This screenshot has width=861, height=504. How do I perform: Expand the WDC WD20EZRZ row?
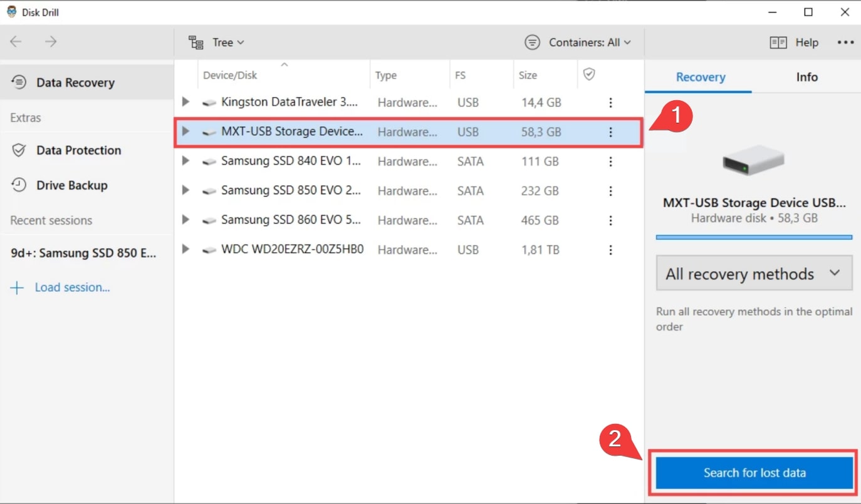[x=185, y=249]
